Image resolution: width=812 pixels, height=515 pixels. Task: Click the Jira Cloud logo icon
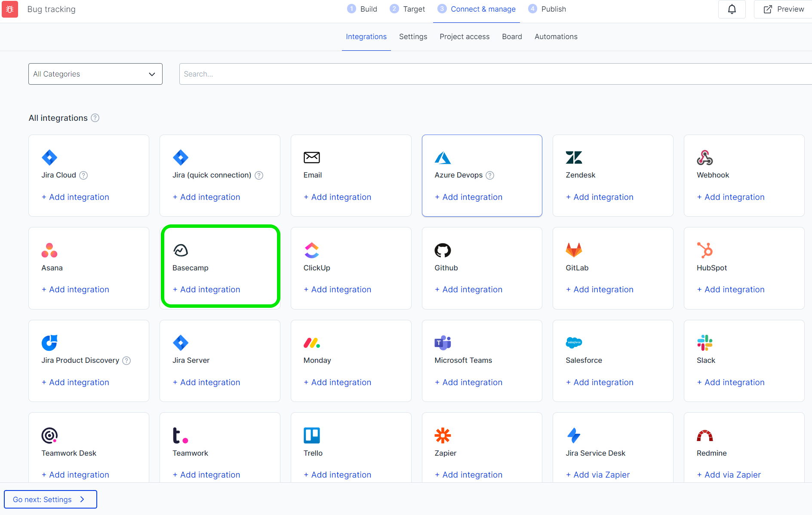pyautogui.click(x=49, y=157)
